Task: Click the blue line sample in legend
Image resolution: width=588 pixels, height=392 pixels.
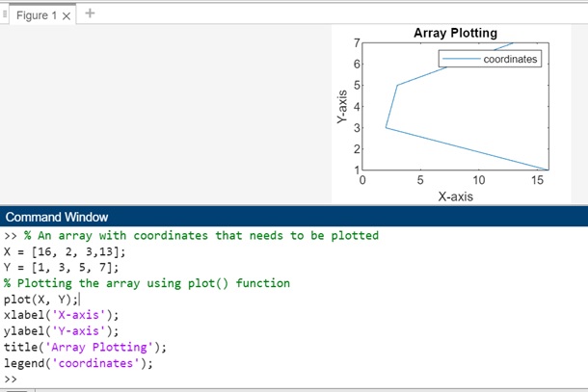Action: 463,59
